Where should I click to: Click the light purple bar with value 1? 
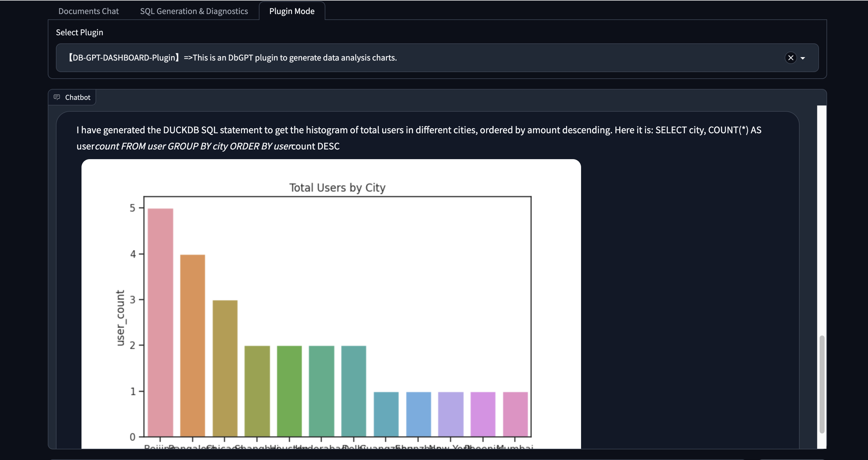tap(451, 414)
